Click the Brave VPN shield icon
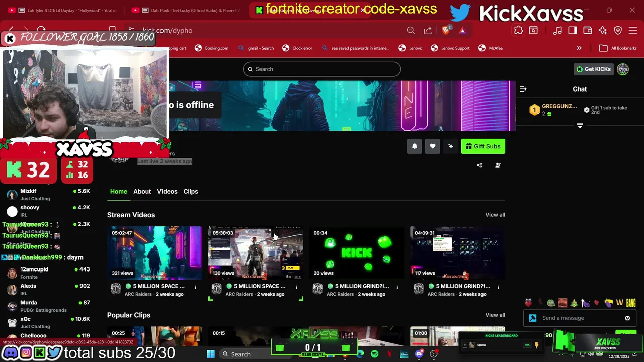This screenshot has height=362, width=644. (x=618, y=30)
